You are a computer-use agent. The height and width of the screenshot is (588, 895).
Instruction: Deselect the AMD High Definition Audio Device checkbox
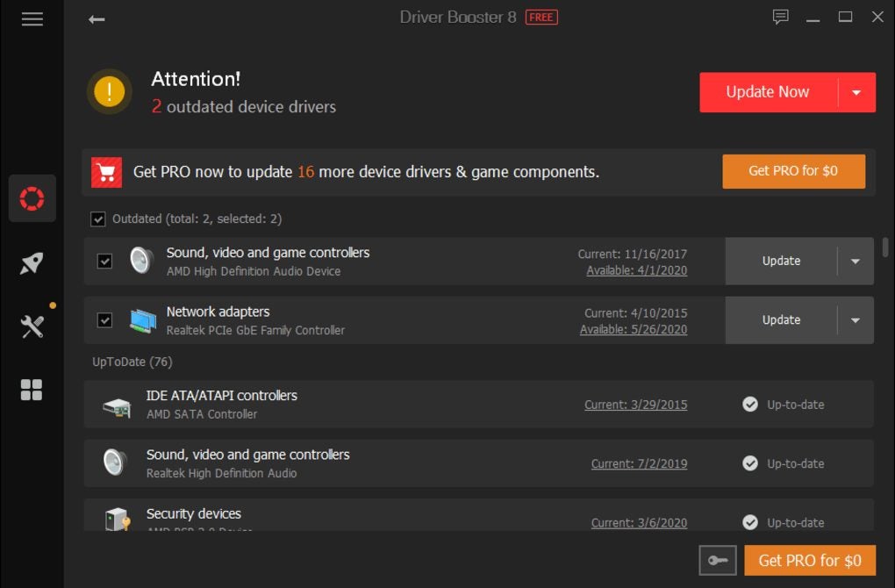(104, 260)
